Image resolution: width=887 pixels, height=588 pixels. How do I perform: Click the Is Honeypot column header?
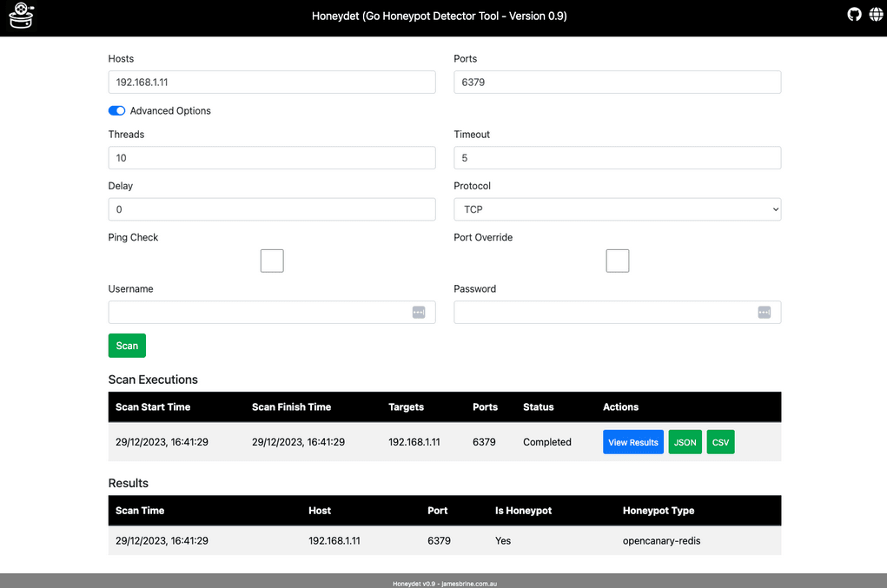click(x=523, y=511)
